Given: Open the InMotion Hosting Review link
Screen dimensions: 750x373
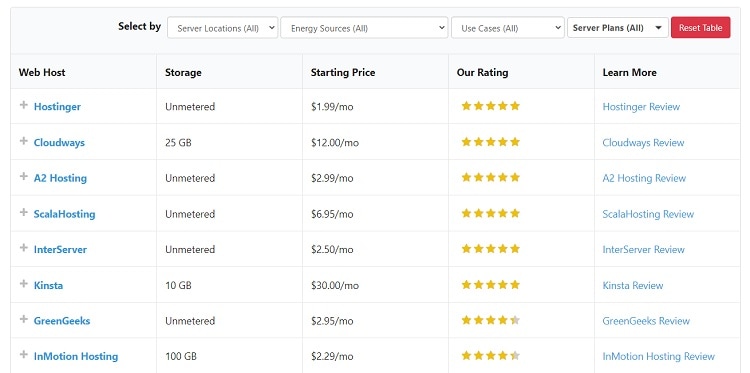Looking at the screenshot, I should point(658,357).
